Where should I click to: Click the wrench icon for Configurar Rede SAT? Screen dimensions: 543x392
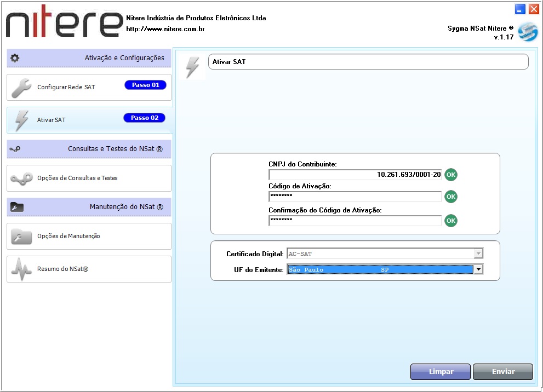click(x=21, y=88)
